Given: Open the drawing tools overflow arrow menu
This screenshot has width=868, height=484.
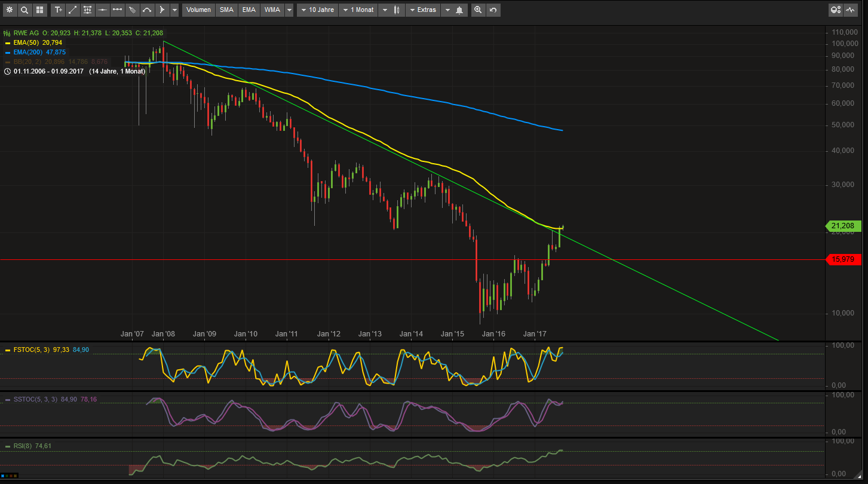Looking at the screenshot, I should [174, 10].
